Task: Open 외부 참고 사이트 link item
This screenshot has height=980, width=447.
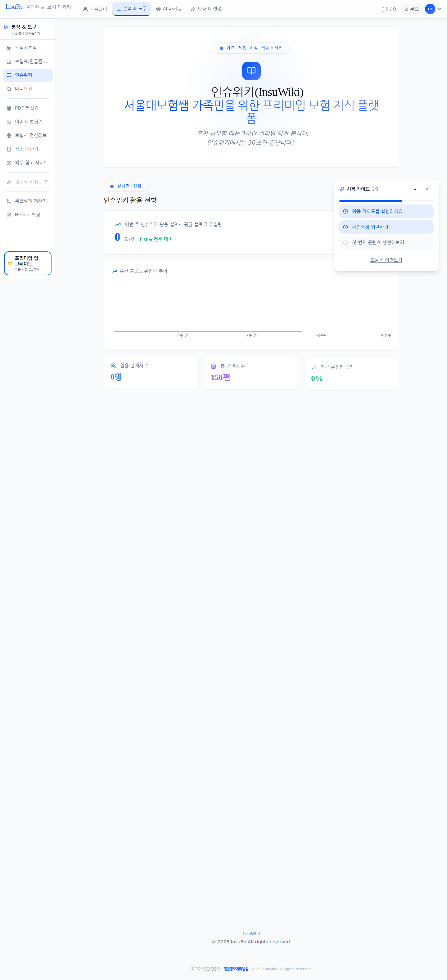Action: click(x=28, y=163)
